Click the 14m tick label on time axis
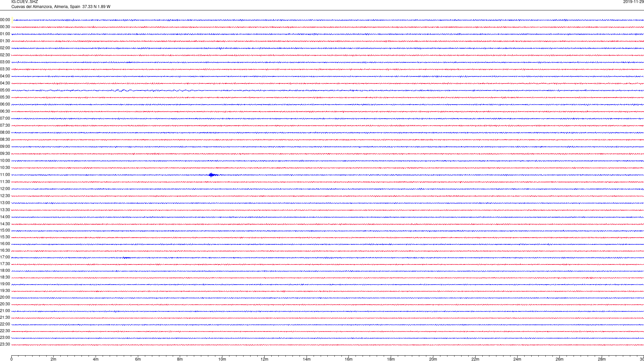This screenshot has height=362, width=644. click(307, 359)
